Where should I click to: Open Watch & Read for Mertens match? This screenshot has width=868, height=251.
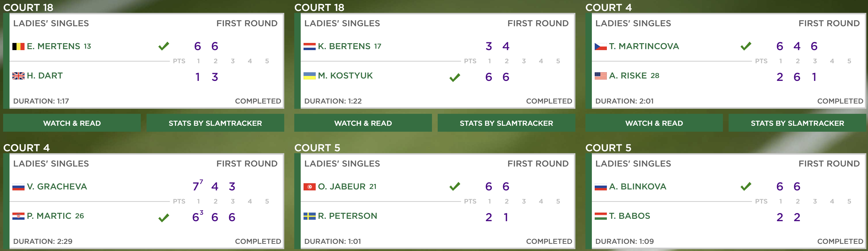point(72,123)
